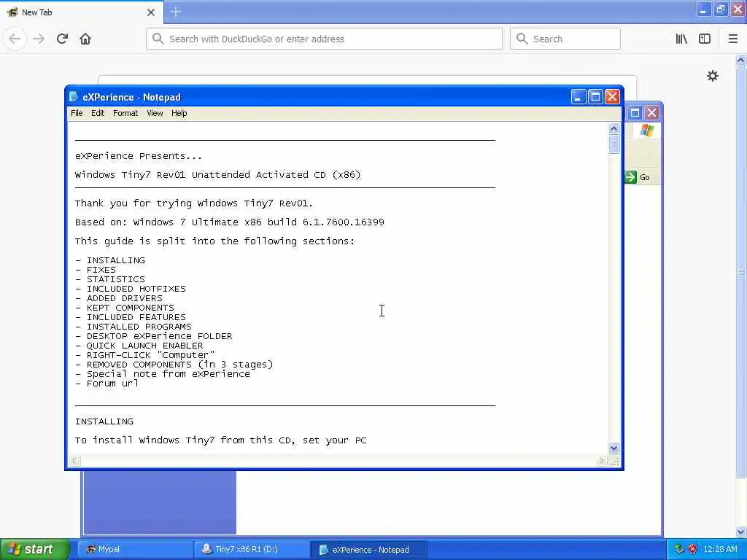The width and height of the screenshot is (747, 560).
Task: Click Notepad vertical scrollbar up arrow
Action: [x=614, y=129]
